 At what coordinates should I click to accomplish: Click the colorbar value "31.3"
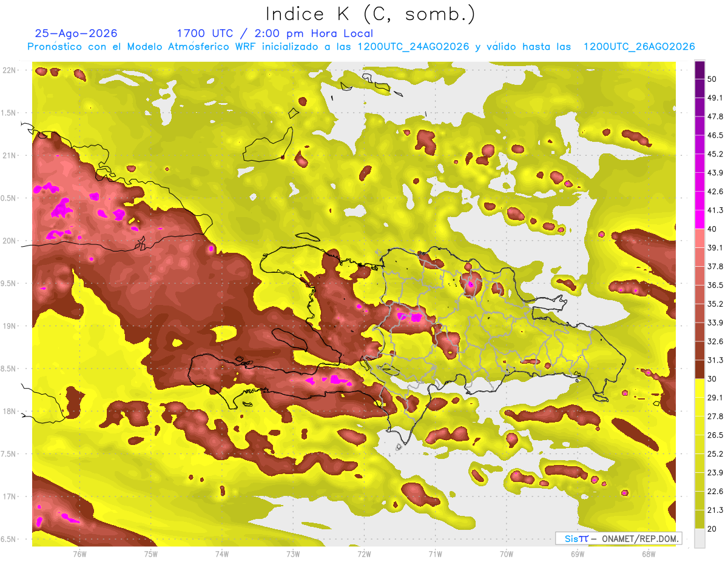715,361
